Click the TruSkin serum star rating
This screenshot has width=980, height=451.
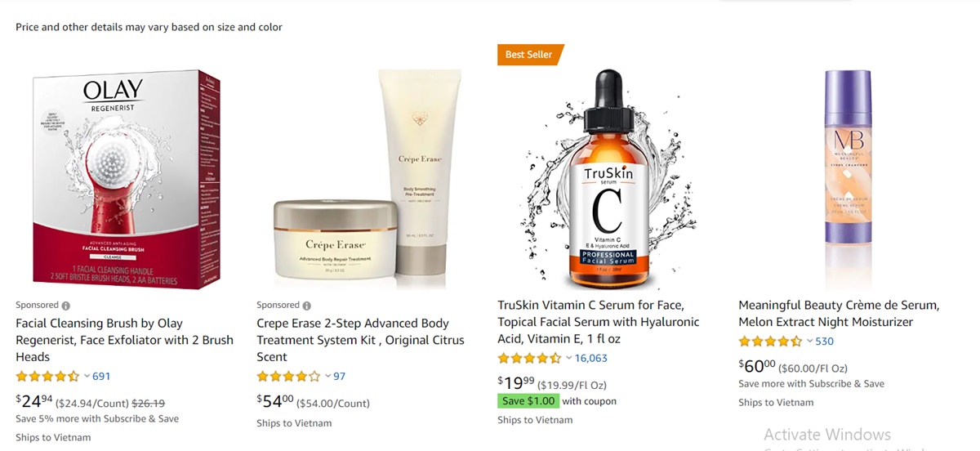click(529, 359)
